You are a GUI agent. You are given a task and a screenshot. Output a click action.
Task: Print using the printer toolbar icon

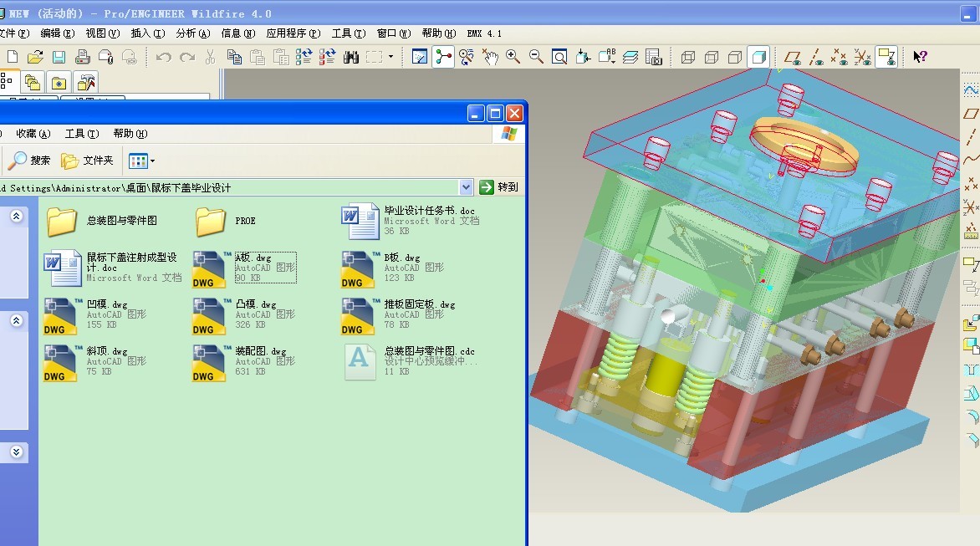pos(83,57)
